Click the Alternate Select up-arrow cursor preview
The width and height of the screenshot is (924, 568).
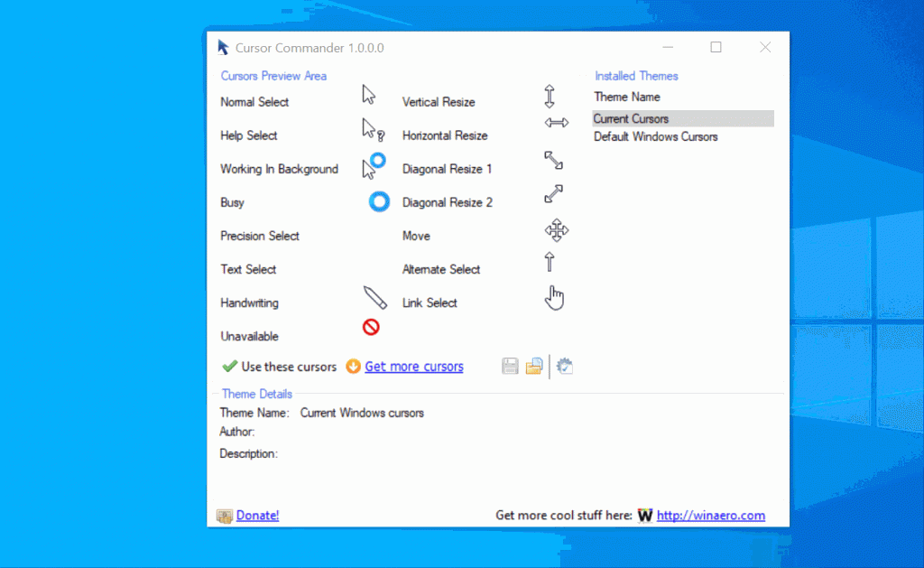550,262
